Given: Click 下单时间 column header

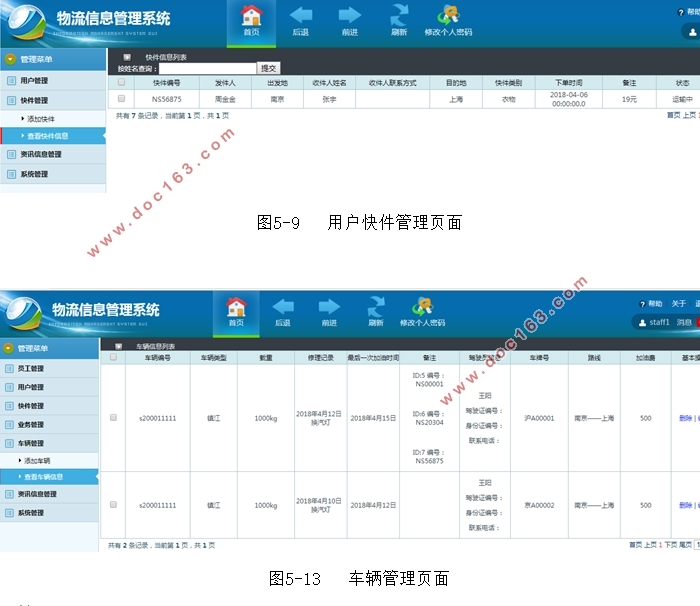Looking at the screenshot, I should coord(568,83).
